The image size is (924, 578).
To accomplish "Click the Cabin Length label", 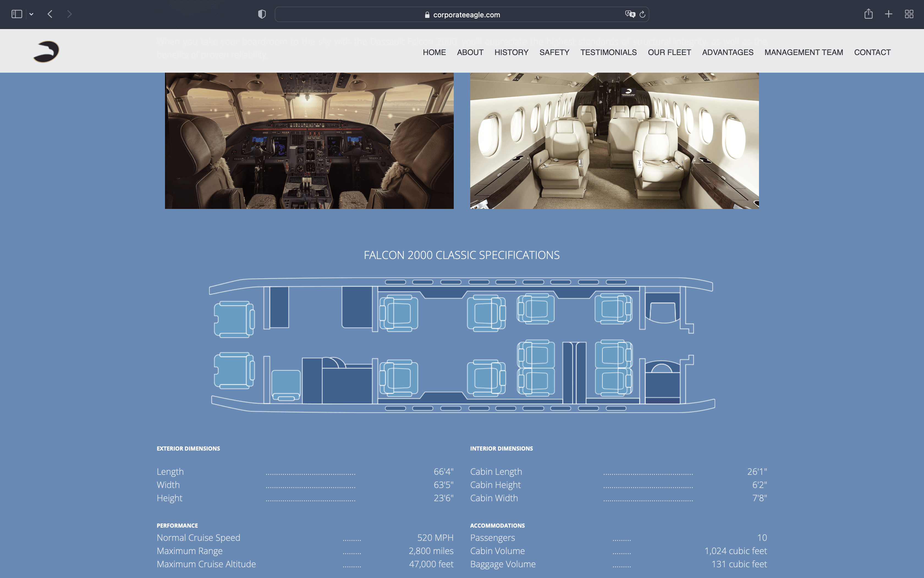I will 496,472.
